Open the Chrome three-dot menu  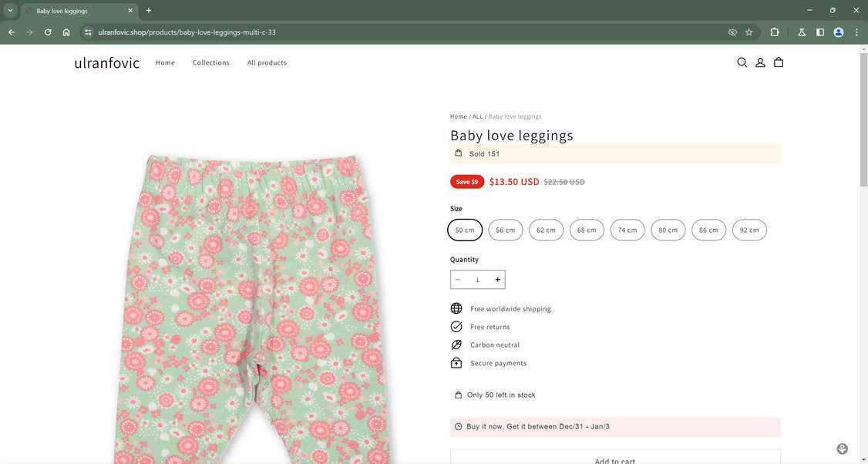point(856,32)
